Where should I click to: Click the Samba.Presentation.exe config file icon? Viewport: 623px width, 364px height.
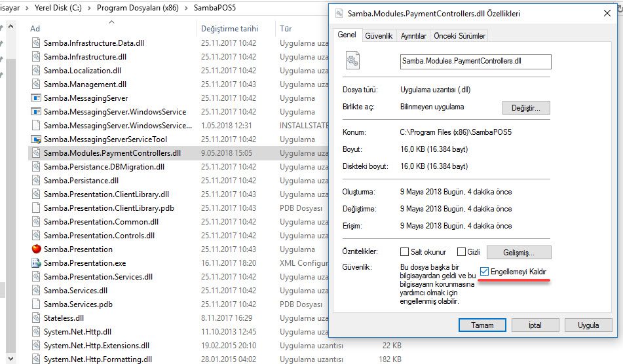pyautogui.click(x=37, y=263)
